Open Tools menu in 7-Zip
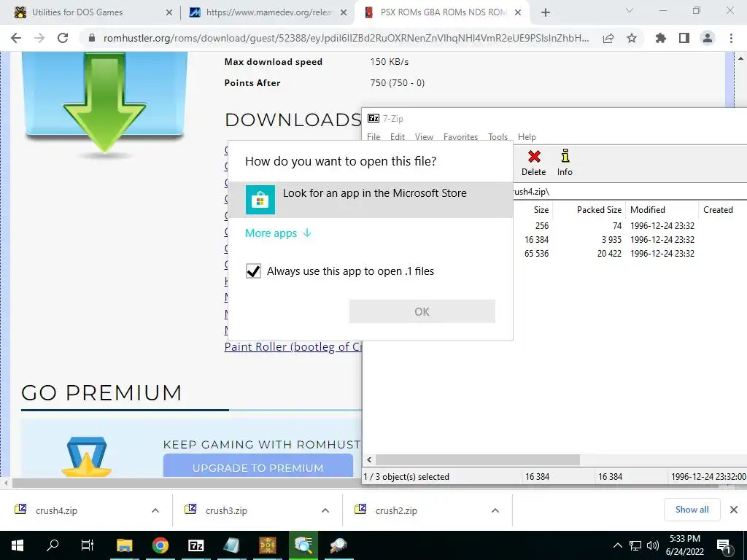Screen dimensions: 747x560 (498, 136)
